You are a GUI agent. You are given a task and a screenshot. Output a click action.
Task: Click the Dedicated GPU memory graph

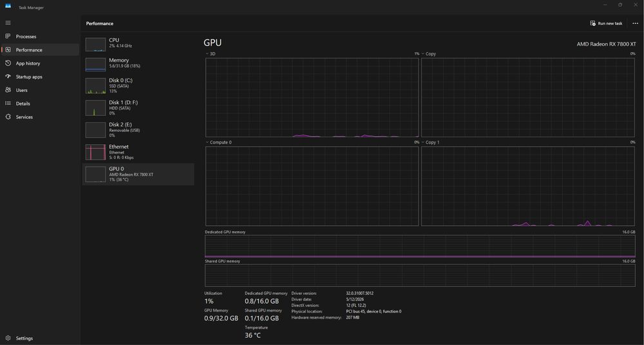pyautogui.click(x=420, y=247)
